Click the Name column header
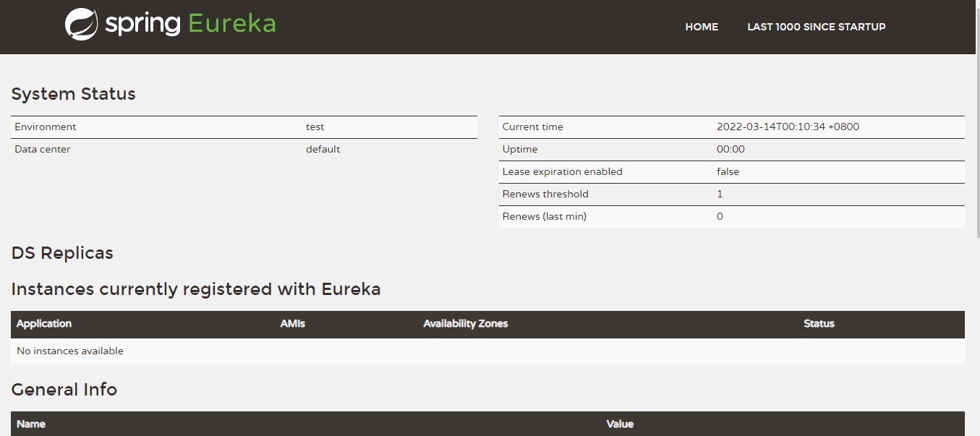 click(x=31, y=424)
